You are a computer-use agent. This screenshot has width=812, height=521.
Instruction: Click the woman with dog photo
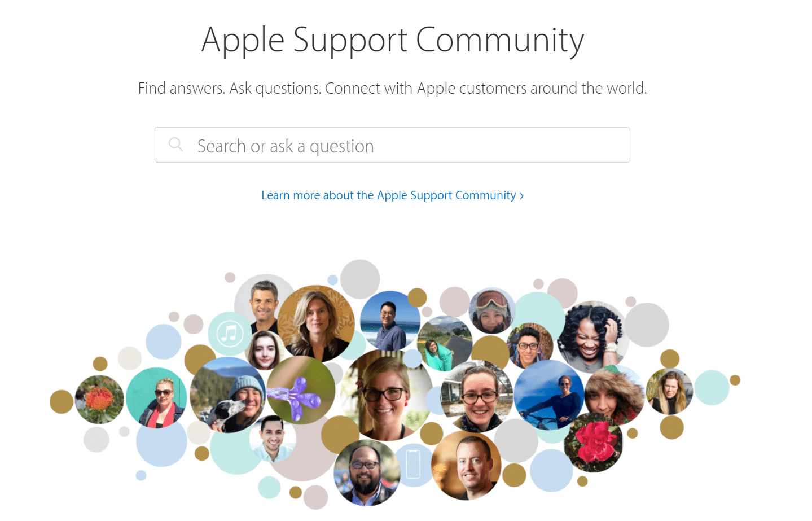228,395
